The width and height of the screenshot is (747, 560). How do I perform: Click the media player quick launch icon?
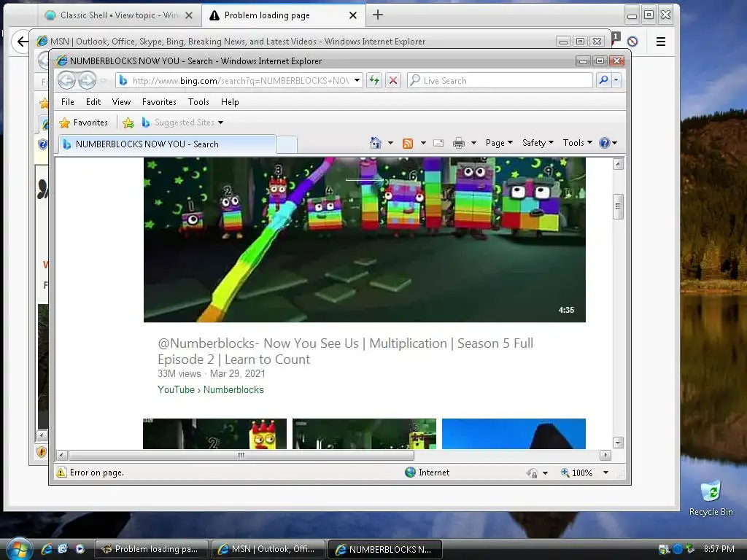click(x=80, y=548)
